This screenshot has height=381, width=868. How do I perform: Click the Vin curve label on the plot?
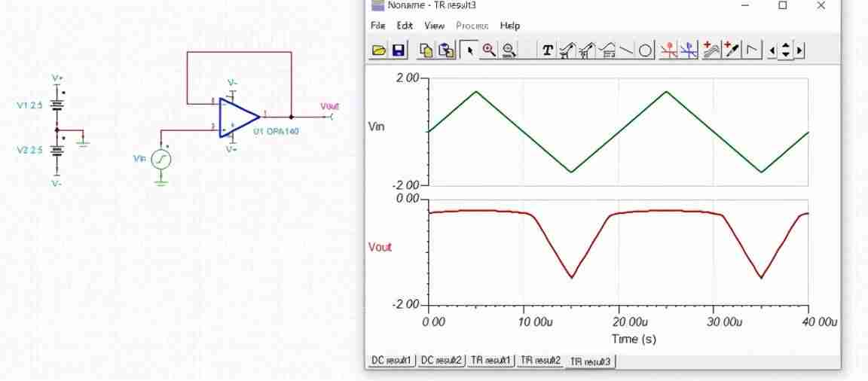coord(377,126)
